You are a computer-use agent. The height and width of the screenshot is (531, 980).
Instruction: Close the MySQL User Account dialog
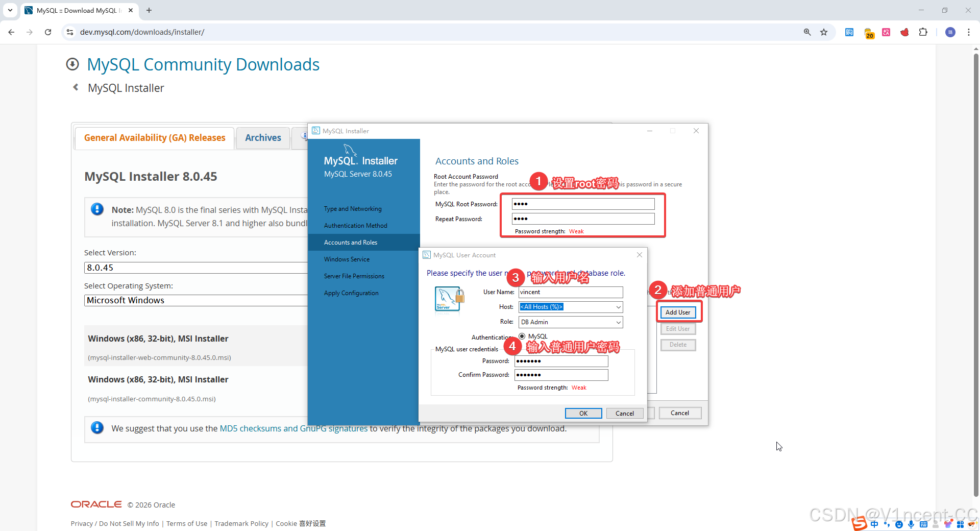[x=640, y=255]
